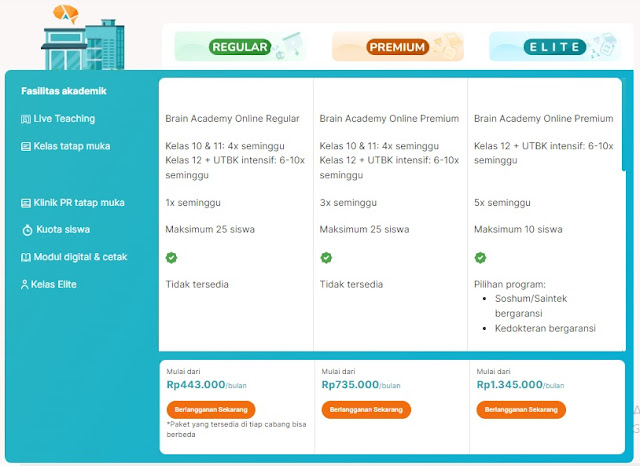Click the Fasilitas akademik heading

(x=64, y=91)
